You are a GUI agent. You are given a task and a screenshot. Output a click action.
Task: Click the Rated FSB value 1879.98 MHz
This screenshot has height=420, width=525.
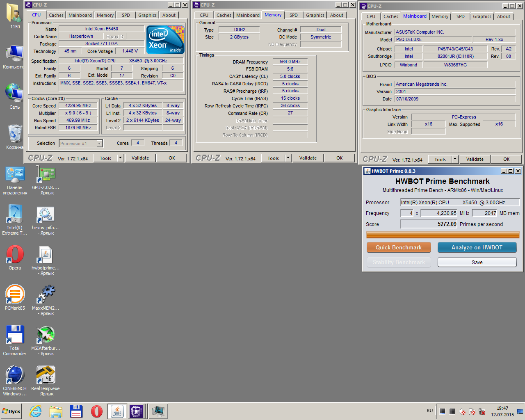(78, 128)
